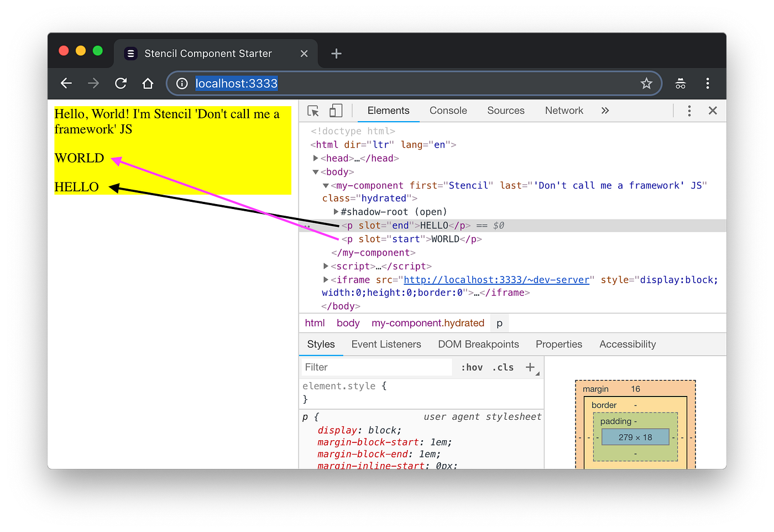The width and height of the screenshot is (774, 532).
Task: Collapse the body element
Action: (316, 172)
